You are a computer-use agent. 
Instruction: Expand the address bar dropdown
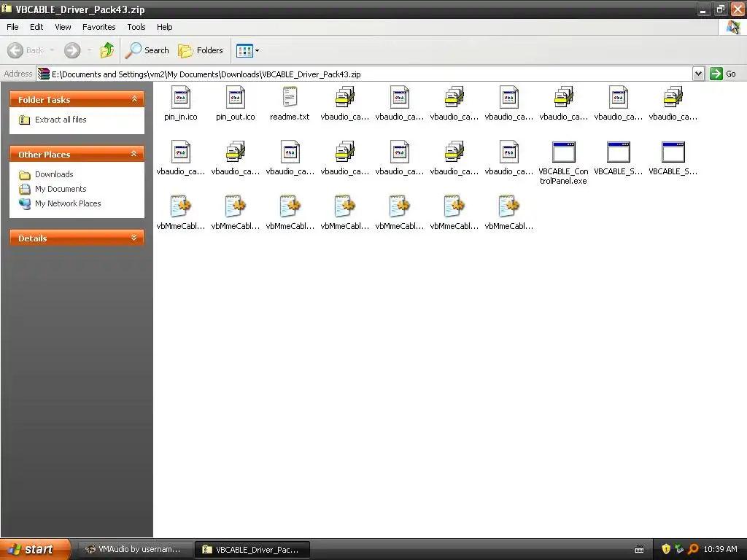[x=698, y=74]
